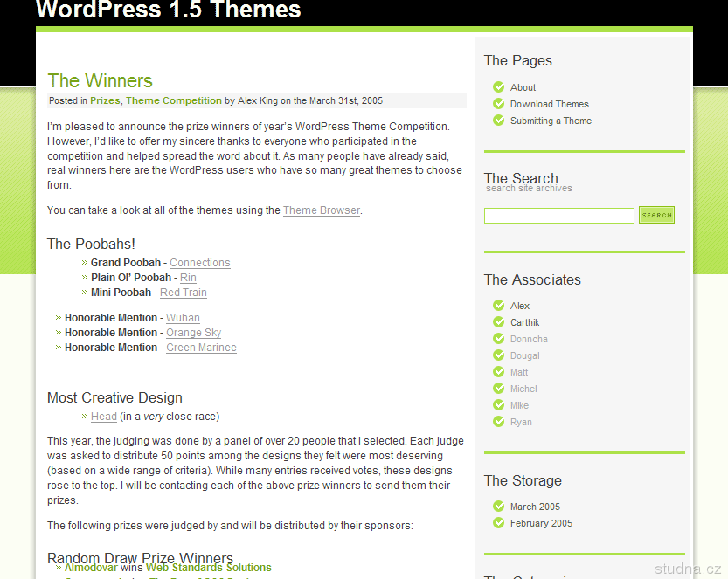The width and height of the screenshot is (728, 579).
Task: Click the 'The Storage' sidebar heading
Action: tap(523, 480)
